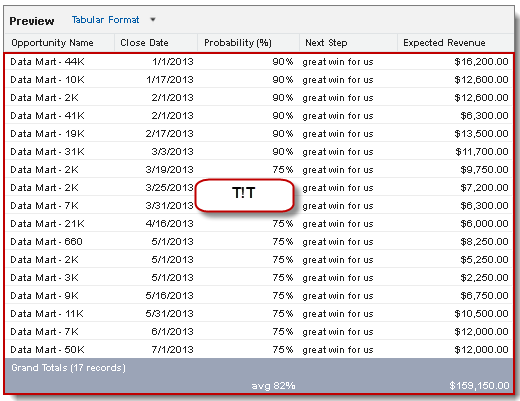
Task: Select the 'Data Mart - 41K' cell
Action: 47,116
